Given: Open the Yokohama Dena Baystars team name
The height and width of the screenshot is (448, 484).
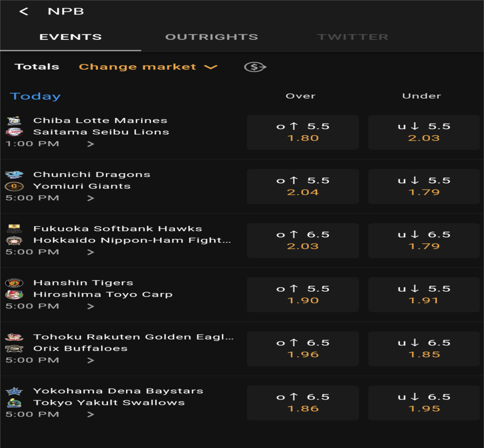Looking at the screenshot, I should coord(118,391).
